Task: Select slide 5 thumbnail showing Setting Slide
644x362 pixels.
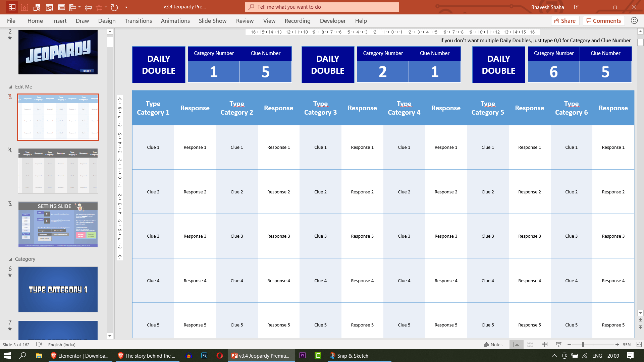Action: point(58,225)
